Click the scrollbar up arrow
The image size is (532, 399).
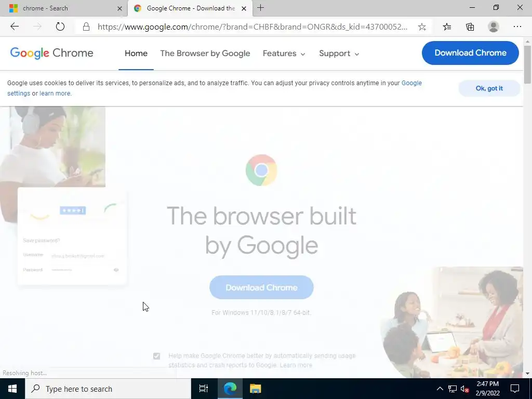[527, 41]
